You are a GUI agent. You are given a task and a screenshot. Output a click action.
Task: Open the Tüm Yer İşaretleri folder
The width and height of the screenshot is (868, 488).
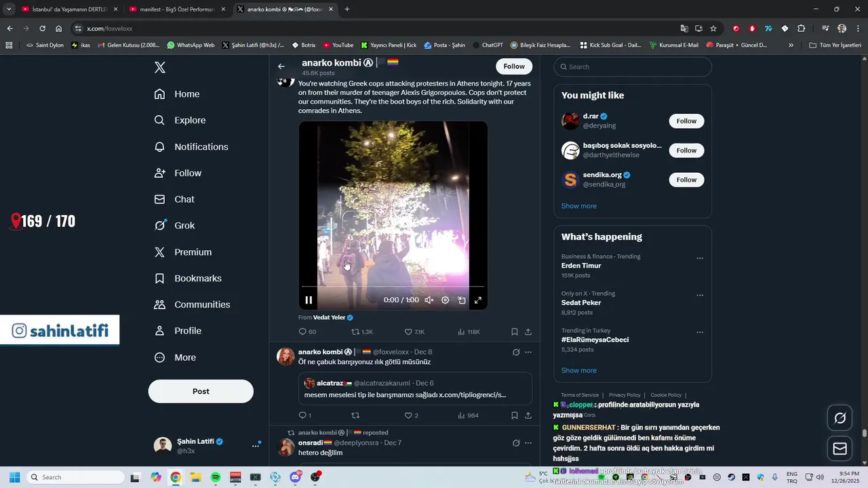click(x=835, y=45)
